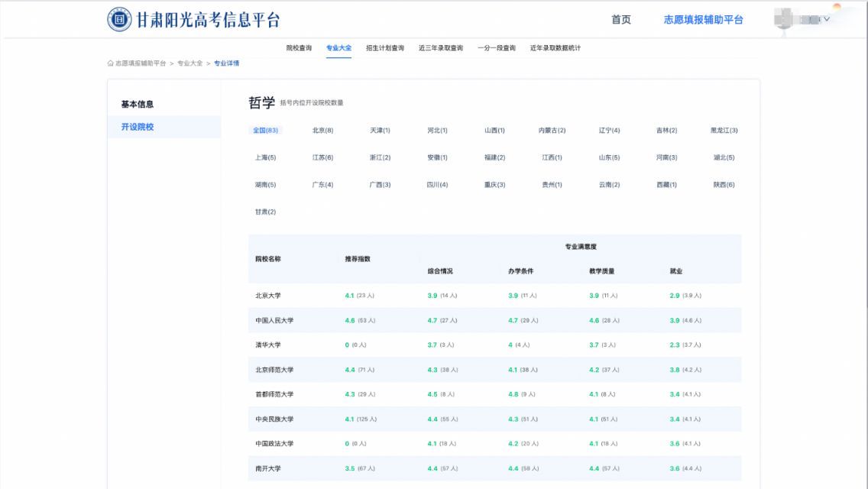This screenshot has height=489, width=868.
Task: Click the home icon in the breadcrumb
Action: (110, 63)
